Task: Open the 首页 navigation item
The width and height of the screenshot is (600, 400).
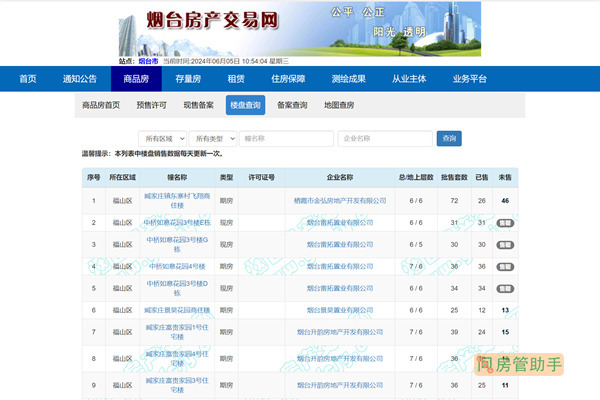Action: (x=28, y=79)
